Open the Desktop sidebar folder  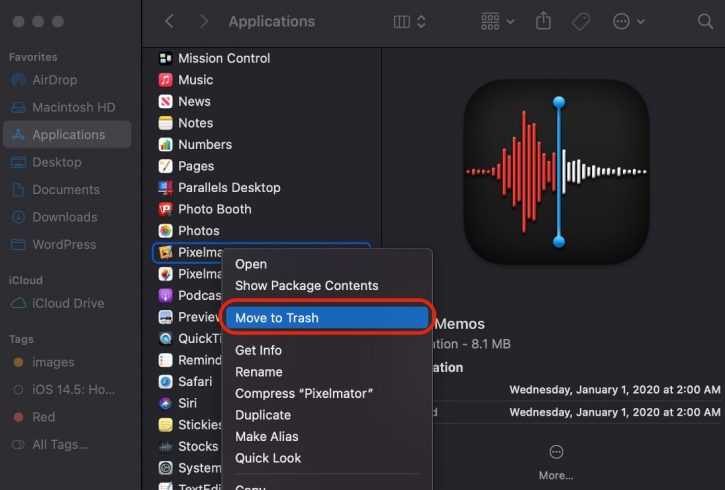click(67, 162)
